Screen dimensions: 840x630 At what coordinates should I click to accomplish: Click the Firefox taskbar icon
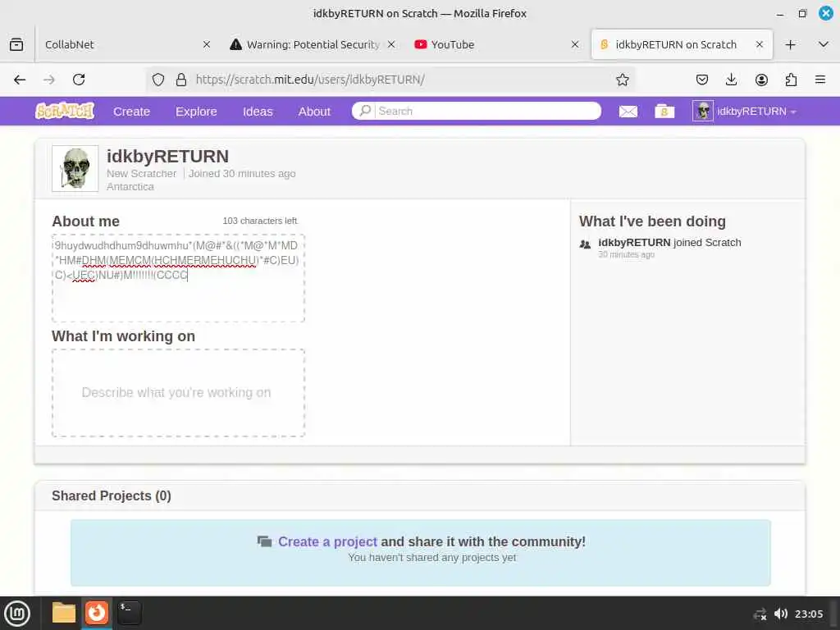click(97, 613)
